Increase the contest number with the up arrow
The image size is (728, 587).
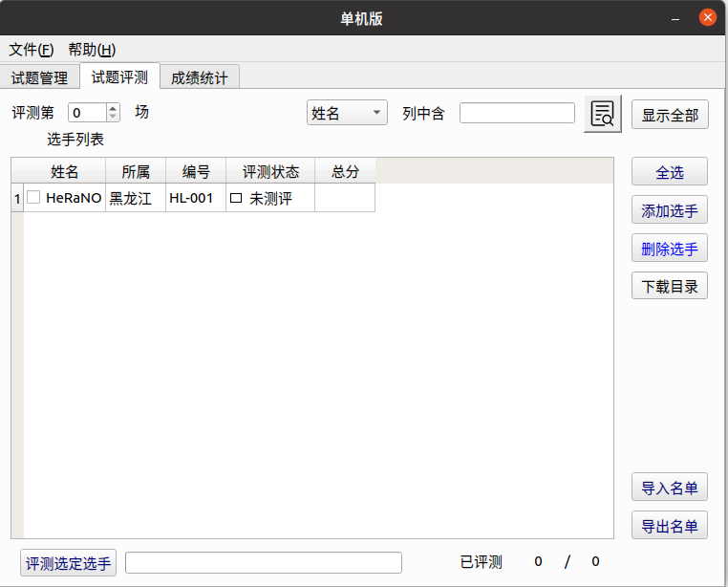[114, 108]
